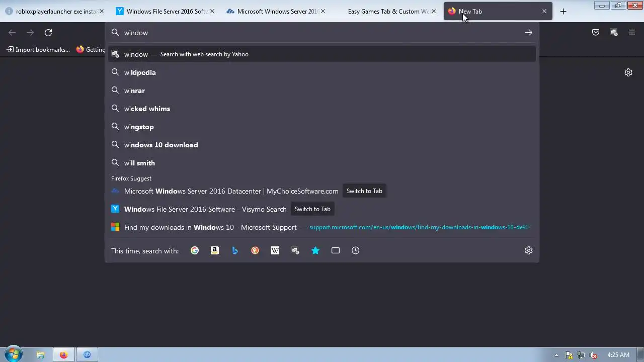Reload the current page

tap(48, 33)
